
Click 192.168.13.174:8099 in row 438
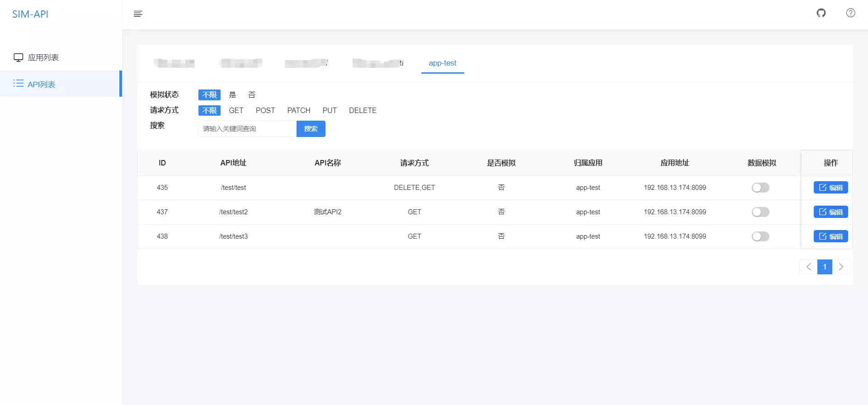[x=675, y=236]
